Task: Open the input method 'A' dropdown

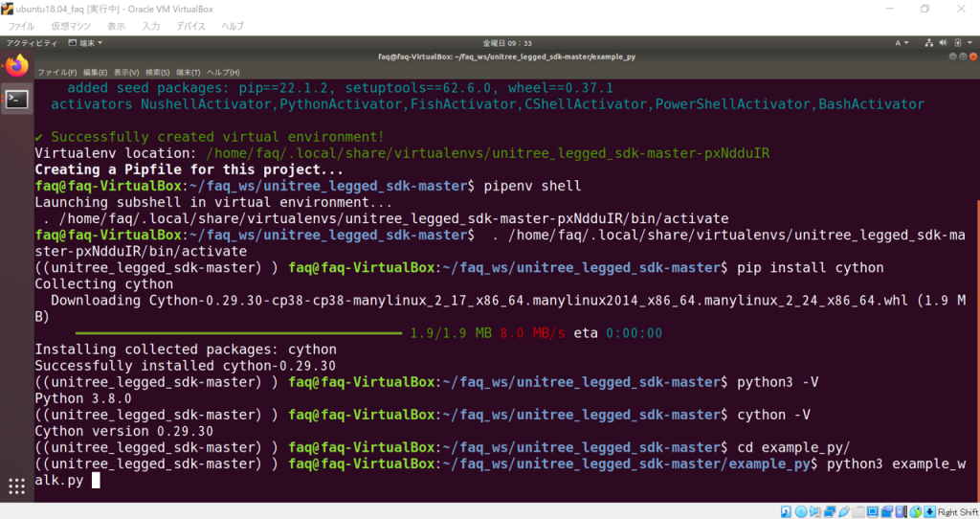Action: tap(902, 42)
